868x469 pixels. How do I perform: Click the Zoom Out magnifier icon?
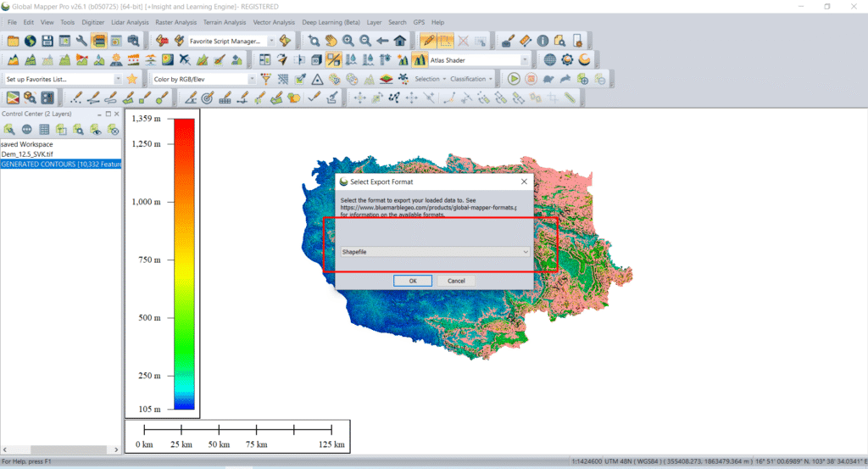tap(365, 41)
